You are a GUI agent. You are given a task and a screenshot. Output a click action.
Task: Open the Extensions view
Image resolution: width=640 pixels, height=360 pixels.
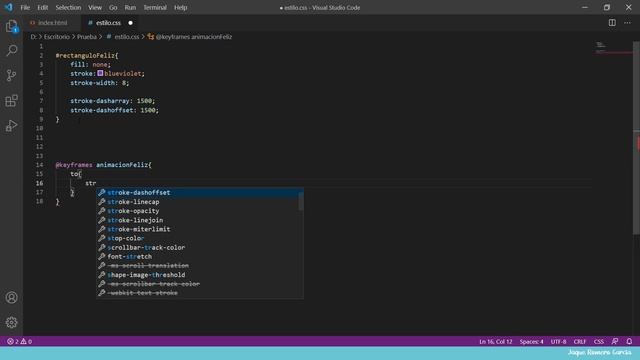coord(11,100)
